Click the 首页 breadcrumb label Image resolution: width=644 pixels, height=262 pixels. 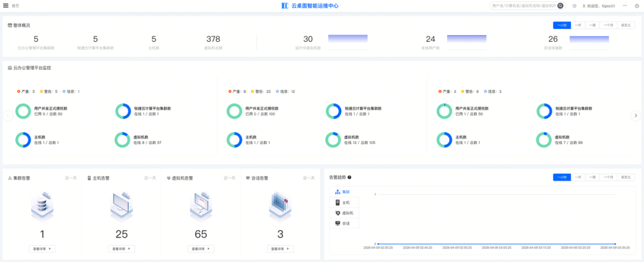[15, 6]
